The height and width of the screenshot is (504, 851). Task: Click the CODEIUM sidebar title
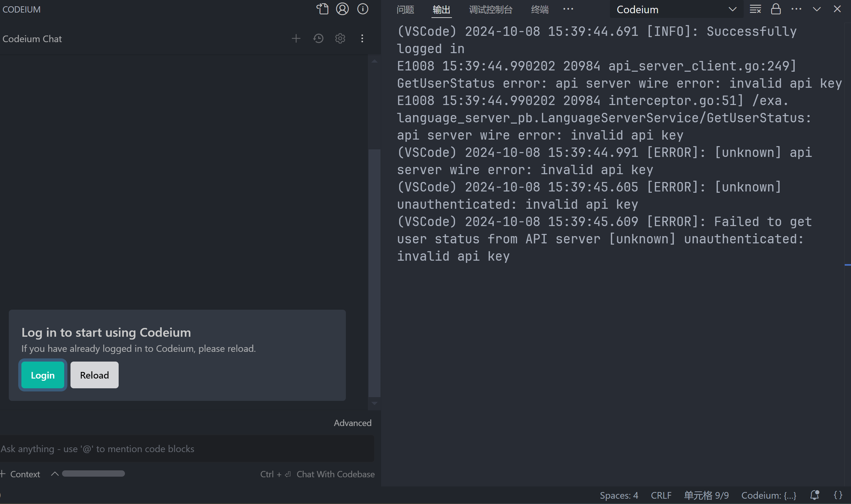coord(21,9)
